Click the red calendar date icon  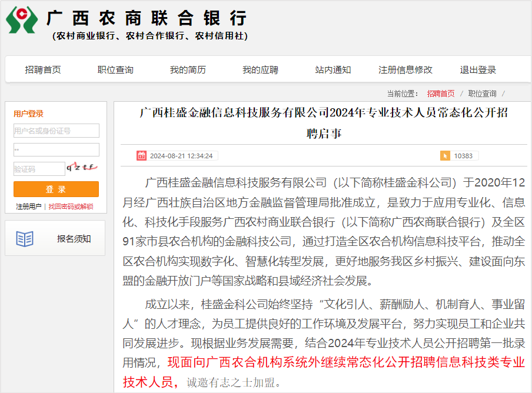[141, 156]
